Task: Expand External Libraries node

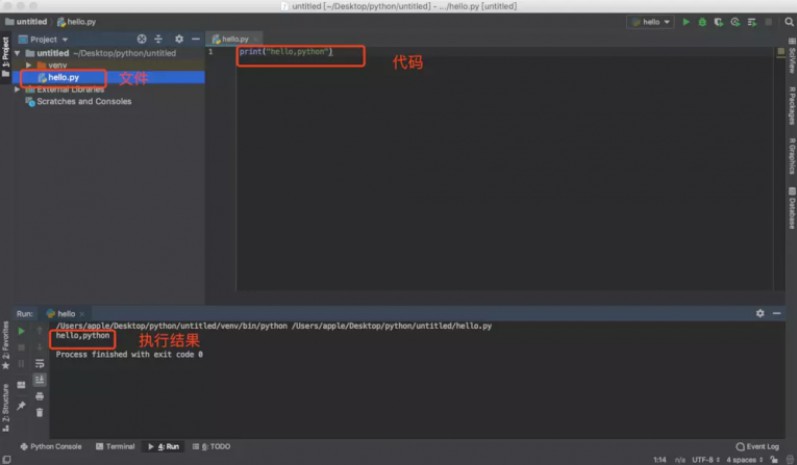Action: tap(17, 89)
